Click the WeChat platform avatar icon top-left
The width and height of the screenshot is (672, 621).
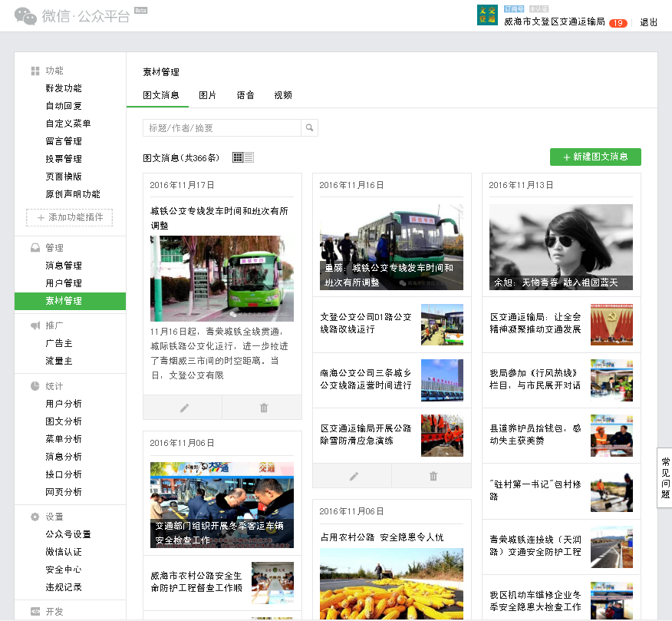coord(25,15)
